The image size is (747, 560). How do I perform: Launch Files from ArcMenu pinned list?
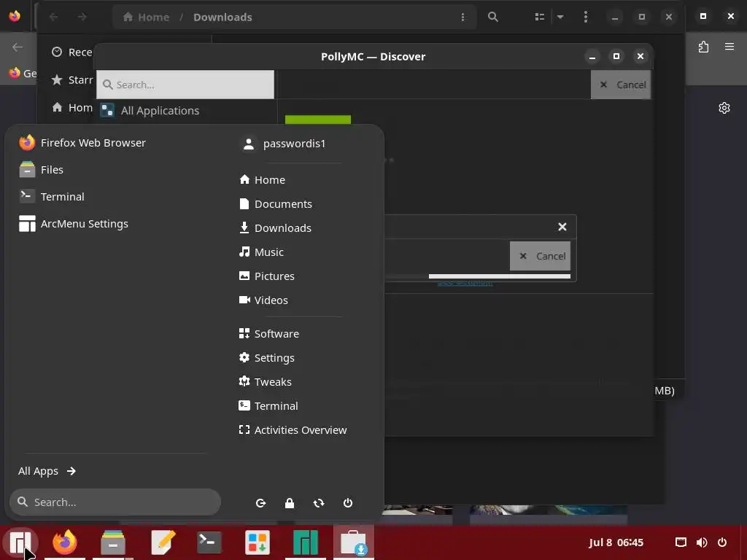(x=41, y=169)
